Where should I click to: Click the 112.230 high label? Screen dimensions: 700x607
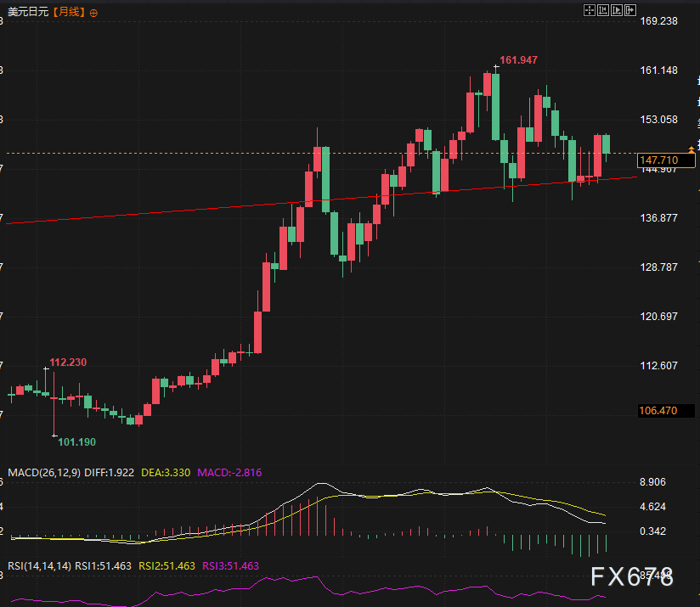[x=68, y=363]
